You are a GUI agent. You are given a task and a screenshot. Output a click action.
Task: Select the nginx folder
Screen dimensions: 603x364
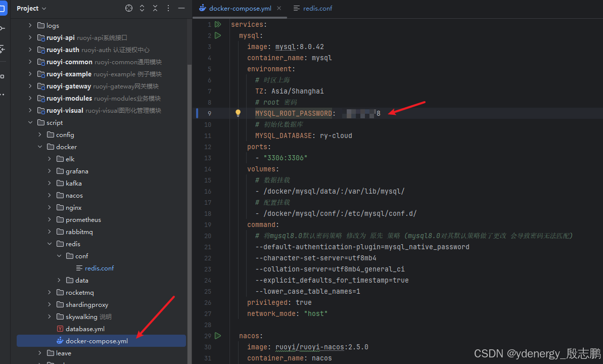[69, 207]
